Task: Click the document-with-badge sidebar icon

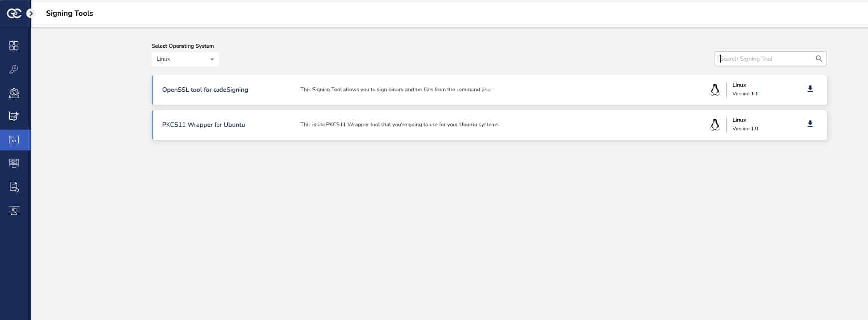Action: pyautogui.click(x=14, y=187)
